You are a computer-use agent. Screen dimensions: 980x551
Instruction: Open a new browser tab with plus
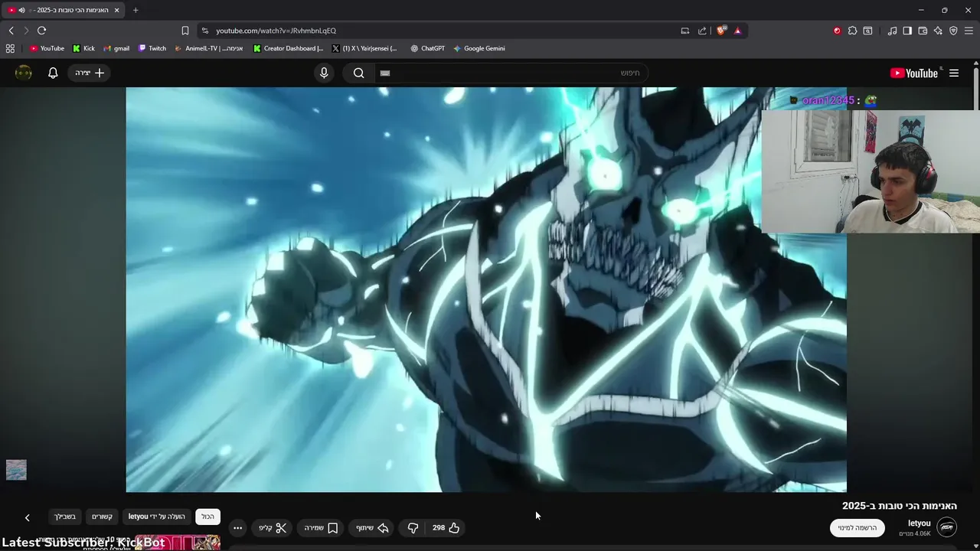(136, 10)
